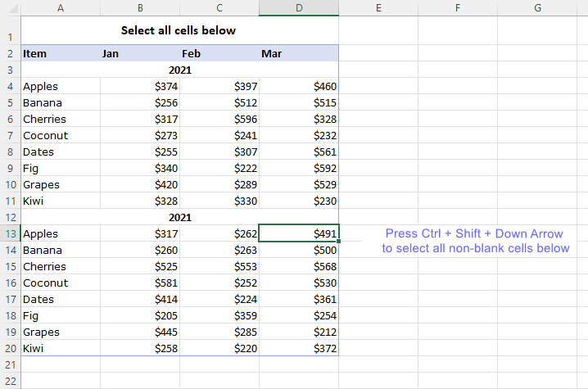Select the title cell "Select all cells below"
Screen dimensions: 588x389
click(x=179, y=30)
